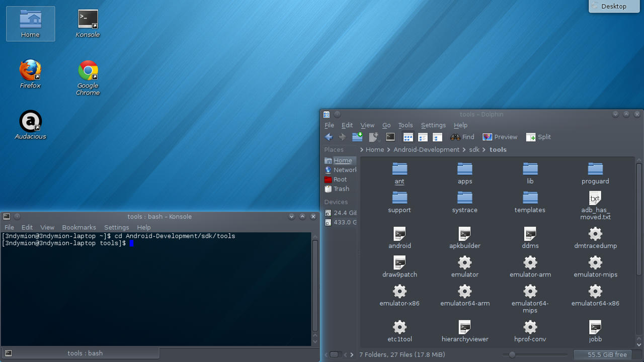
Task: Create a new folder in Dolphin
Action: pyautogui.click(x=357, y=137)
